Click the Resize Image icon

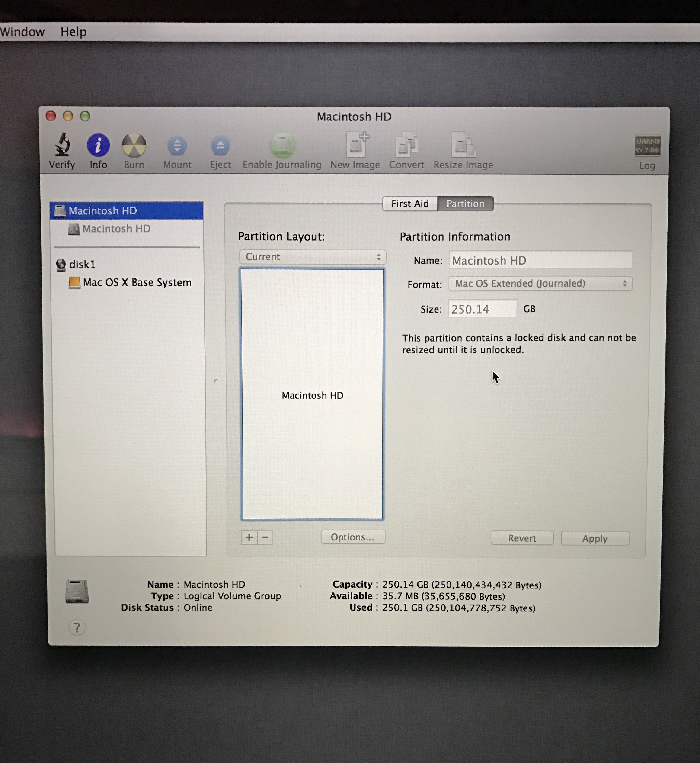(x=463, y=145)
